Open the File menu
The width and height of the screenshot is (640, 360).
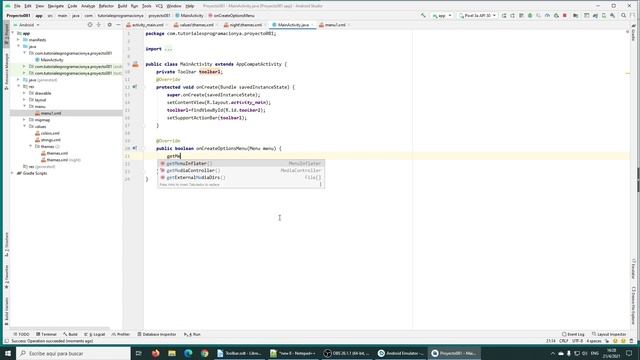click(17, 6)
